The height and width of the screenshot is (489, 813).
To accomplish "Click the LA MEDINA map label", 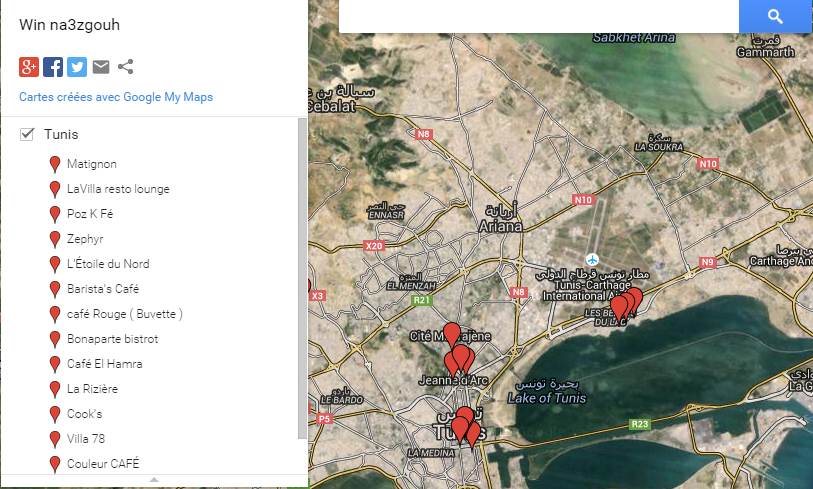I will 431,453.
